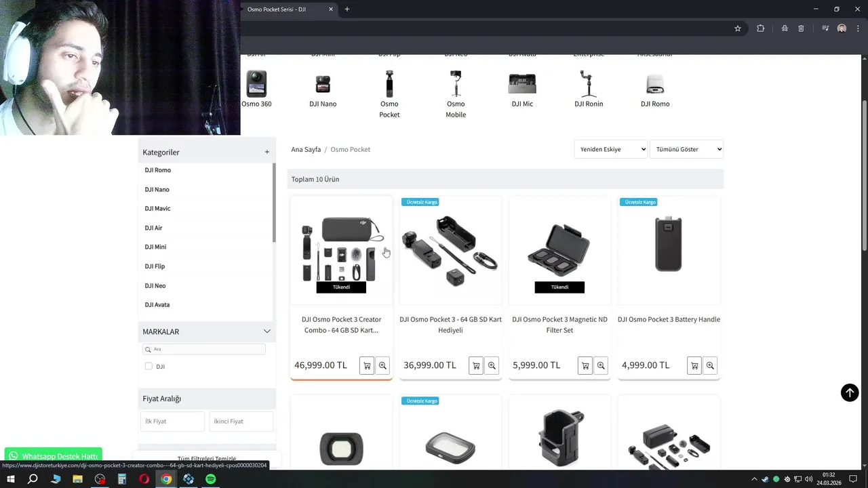Select DJI Flip category
This screenshot has height=488, width=868.
[x=155, y=266]
